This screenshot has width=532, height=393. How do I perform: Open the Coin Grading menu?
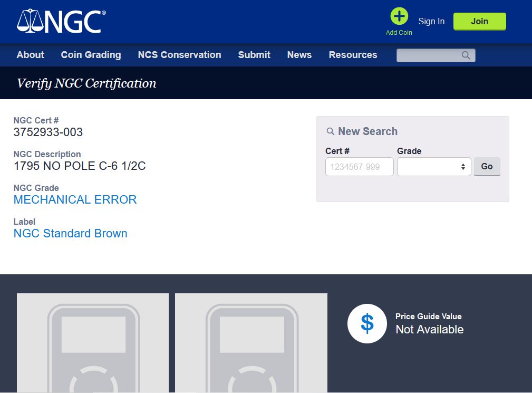pos(91,55)
